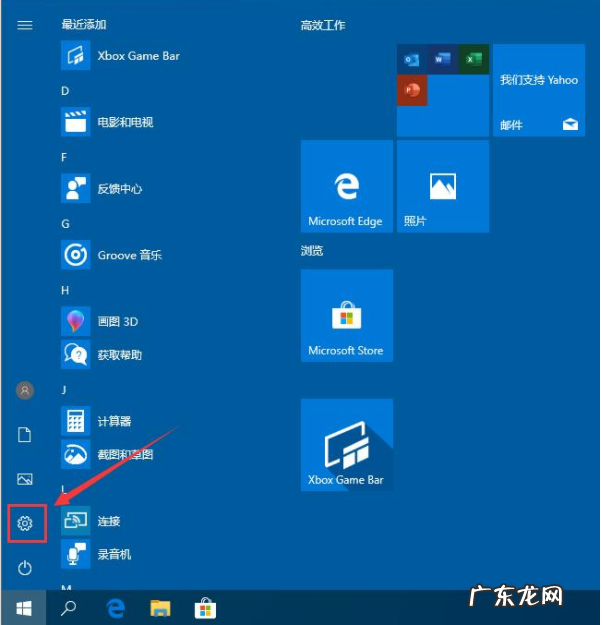Open the 邮件 Yahoo mail tile

click(539, 90)
